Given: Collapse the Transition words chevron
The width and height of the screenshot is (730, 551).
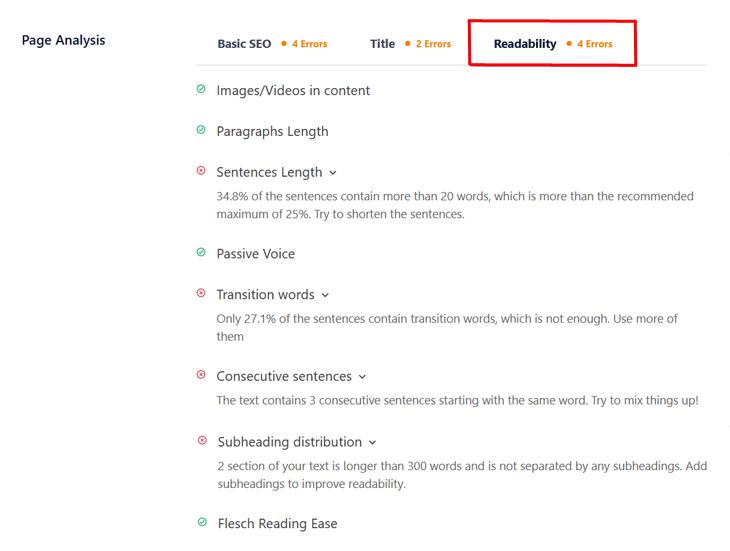Looking at the screenshot, I should (x=325, y=295).
